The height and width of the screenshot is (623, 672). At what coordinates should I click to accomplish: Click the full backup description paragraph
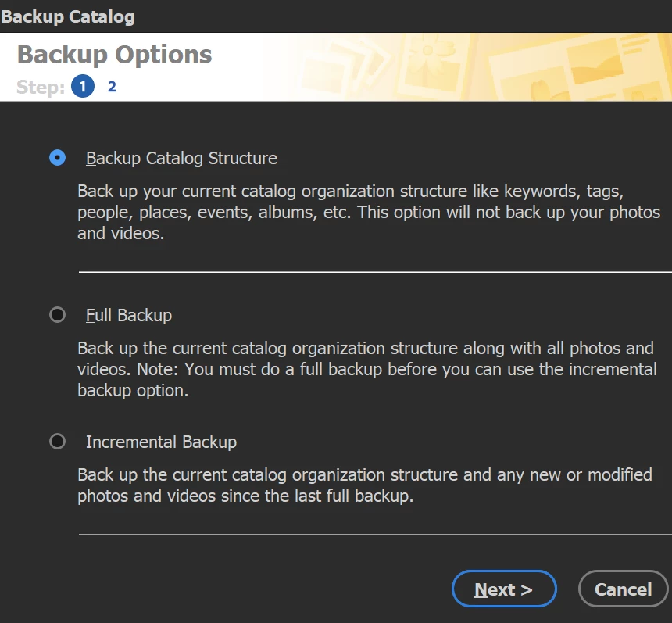click(x=366, y=369)
